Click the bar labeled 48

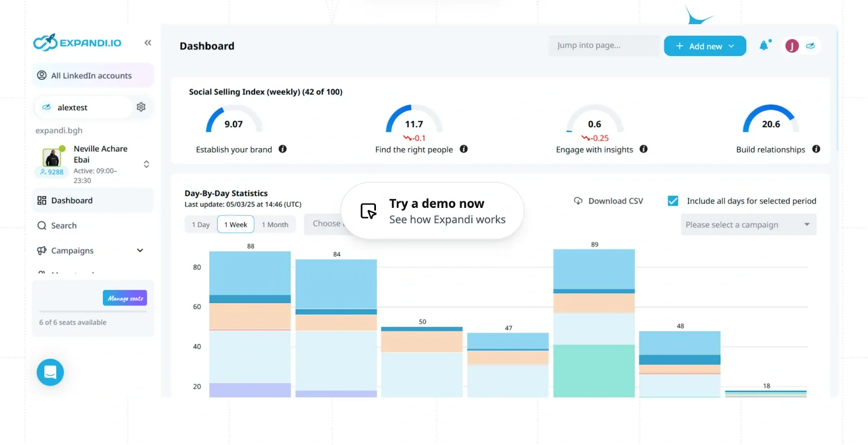(680, 364)
